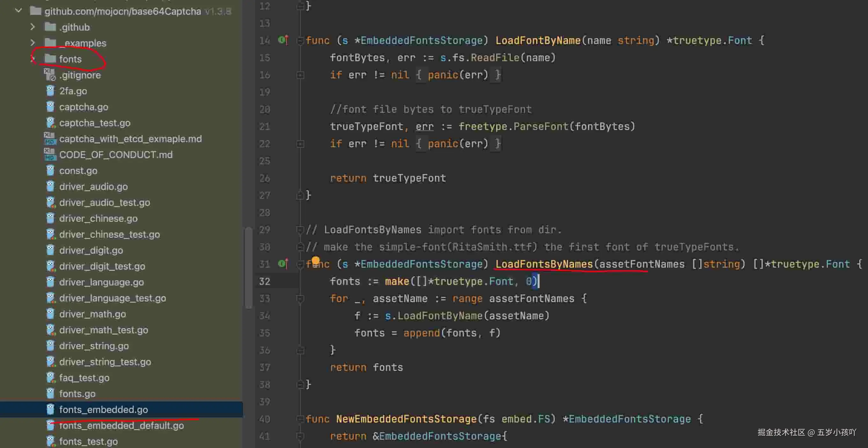868x448 pixels.
Task: Open fonts_embedded_default.go from the tree
Action: [x=121, y=425]
